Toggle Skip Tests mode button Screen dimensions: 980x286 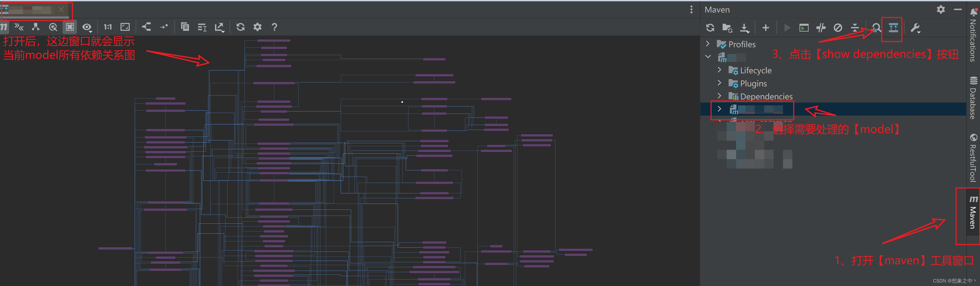pyautogui.click(x=838, y=27)
